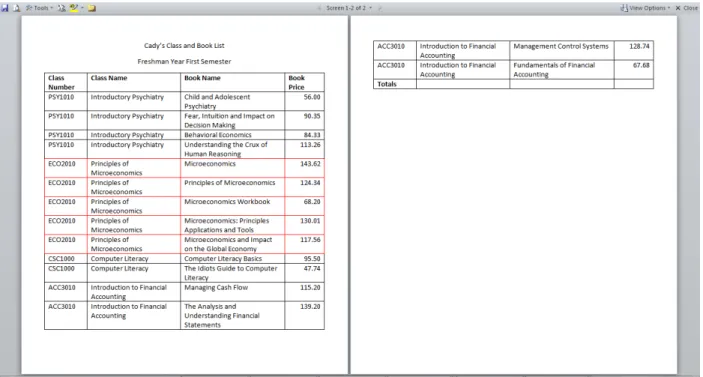Click the Behavioral Economics cell
Screen dimensions: 703x377
(x=232, y=135)
